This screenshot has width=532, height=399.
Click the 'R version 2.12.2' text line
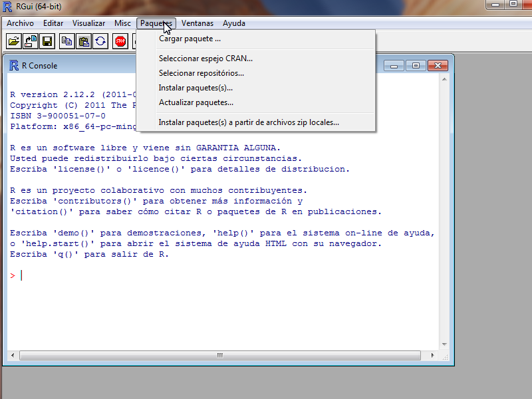tap(73, 94)
